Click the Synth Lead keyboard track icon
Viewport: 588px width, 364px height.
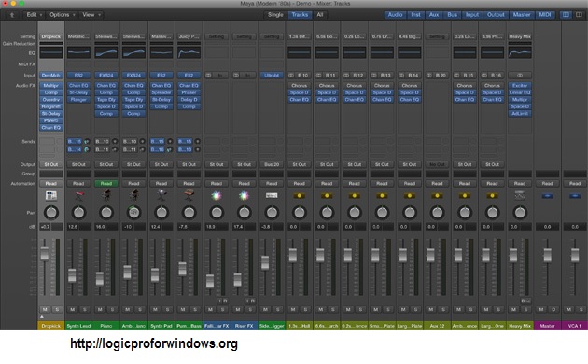coord(78,196)
